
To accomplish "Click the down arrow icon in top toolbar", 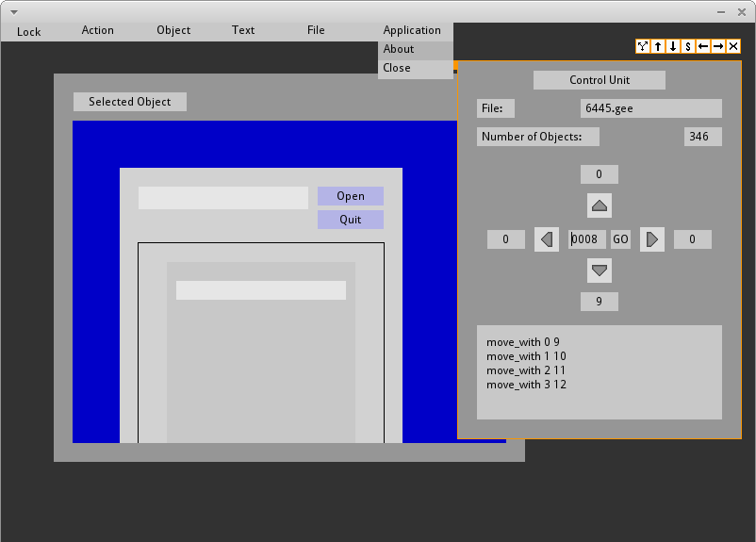I will click(x=673, y=46).
